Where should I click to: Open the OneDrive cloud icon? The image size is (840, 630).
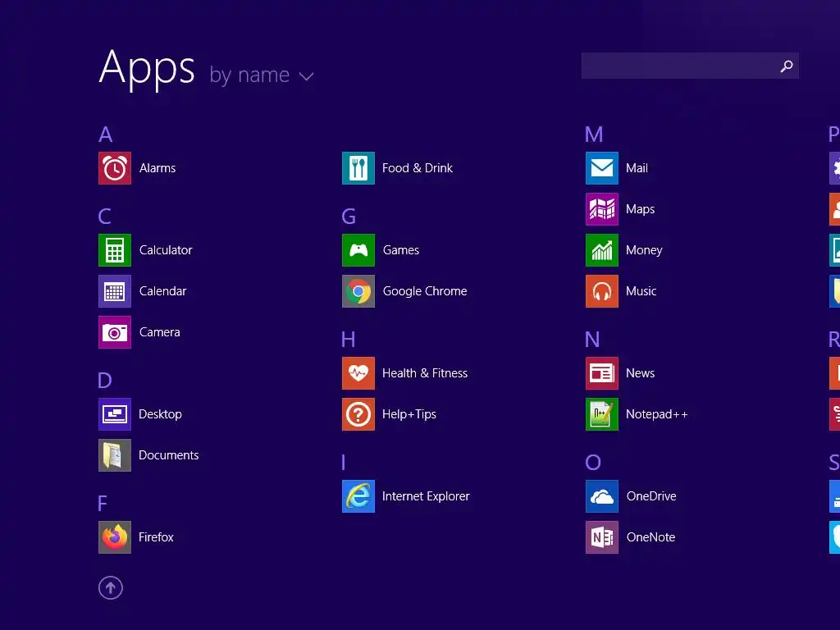pyautogui.click(x=602, y=496)
